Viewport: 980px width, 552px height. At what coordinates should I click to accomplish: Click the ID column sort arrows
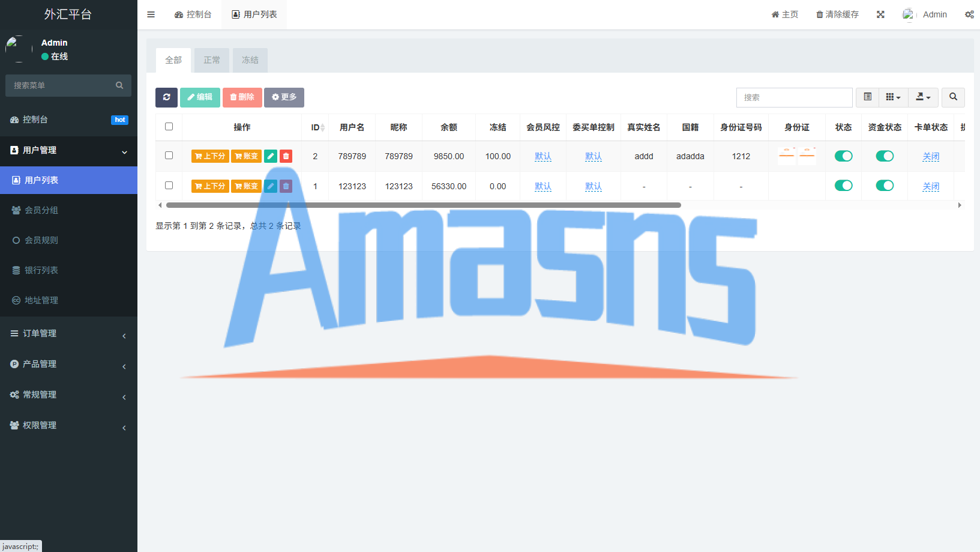click(x=322, y=127)
